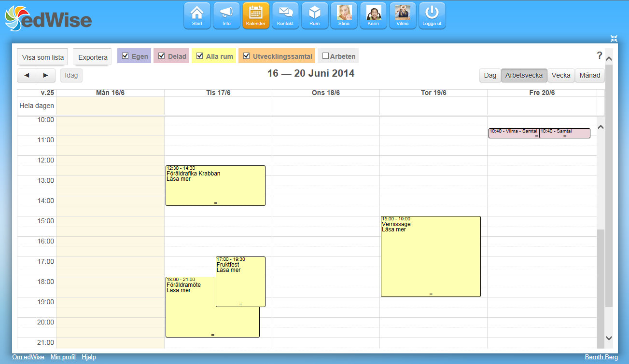Click the 16 — 20 Juni 2014 title
This screenshot has height=364, width=629.
[311, 73]
